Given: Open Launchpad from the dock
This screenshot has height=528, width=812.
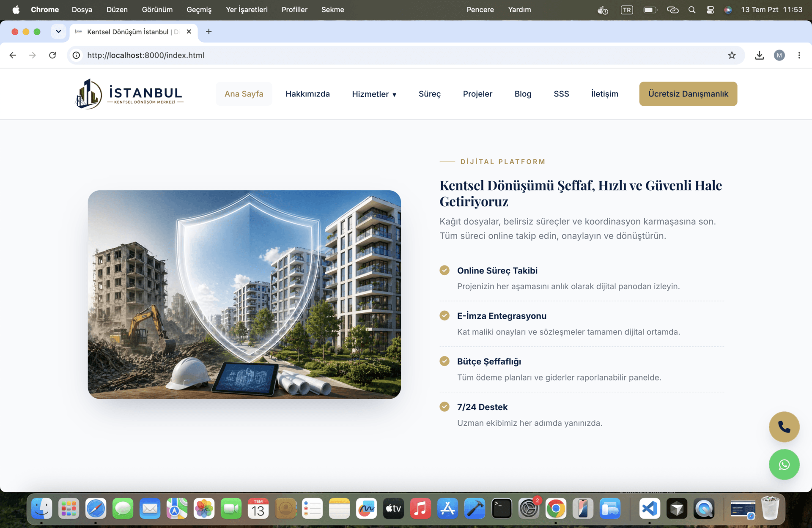Looking at the screenshot, I should (x=69, y=509).
